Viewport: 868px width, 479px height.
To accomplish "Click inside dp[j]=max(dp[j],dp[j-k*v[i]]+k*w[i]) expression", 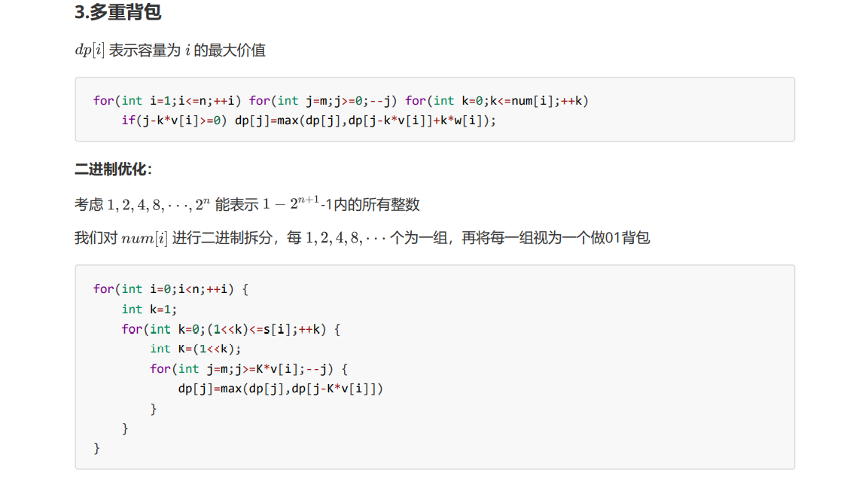I will click(x=365, y=121).
